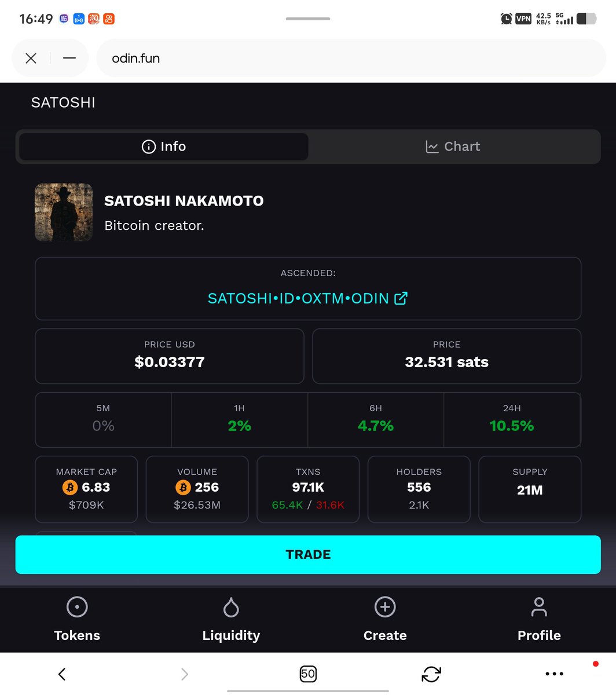The height and width of the screenshot is (695, 616).
Task: Click the external link icon beside ODIN
Action: pyautogui.click(x=401, y=298)
